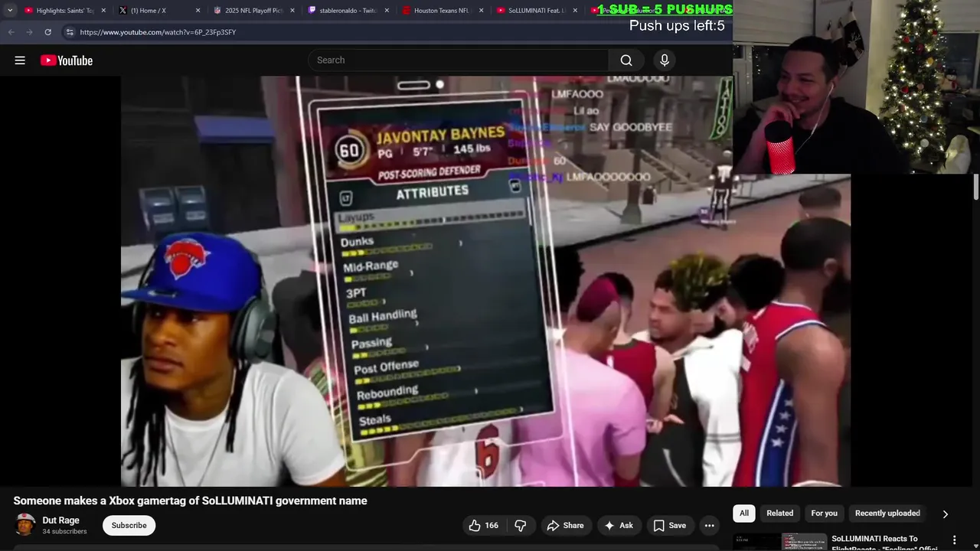
Task: Select the All filter chip
Action: pyautogui.click(x=743, y=513)
